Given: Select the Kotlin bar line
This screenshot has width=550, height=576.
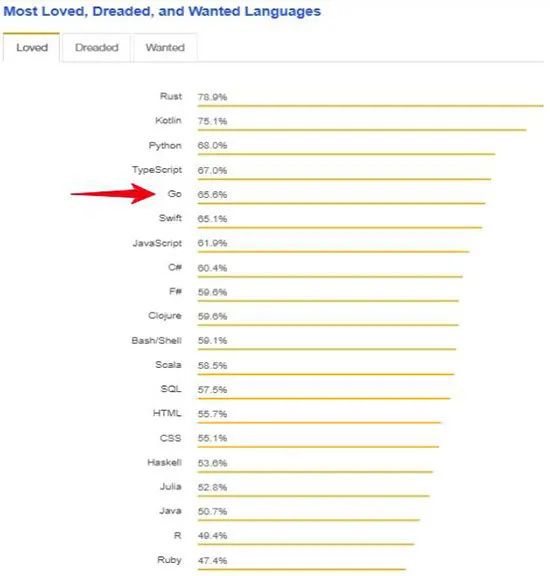Looking at the screenshot, I should point(362,130).
